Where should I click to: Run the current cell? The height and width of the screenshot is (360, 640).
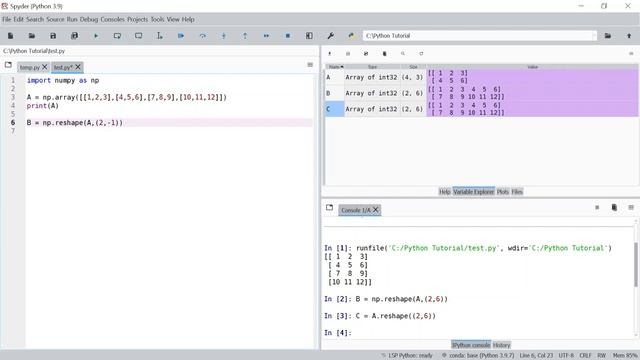click(117, 36)
